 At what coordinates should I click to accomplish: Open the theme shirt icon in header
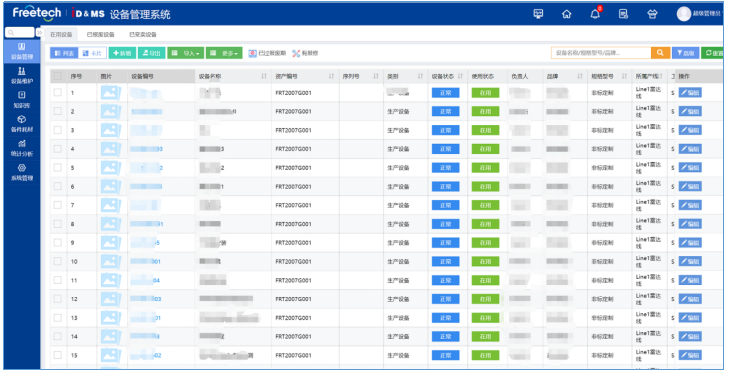652,14
